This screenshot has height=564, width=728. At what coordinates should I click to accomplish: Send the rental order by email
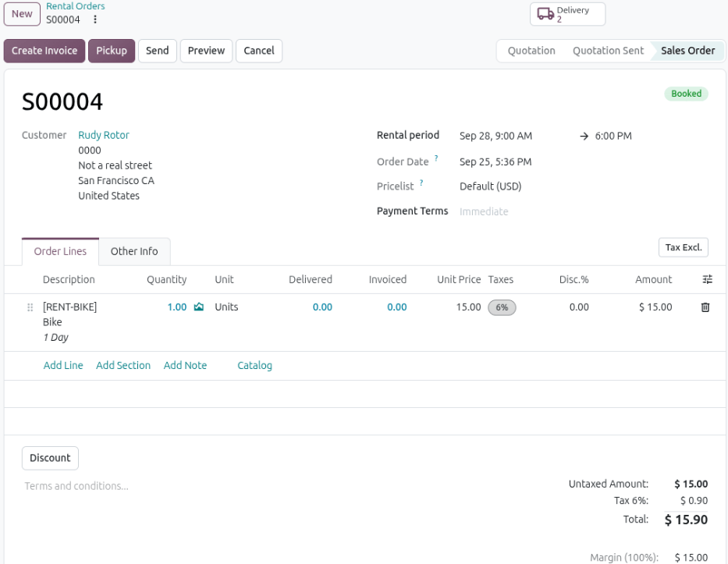(x=158, y=51)
